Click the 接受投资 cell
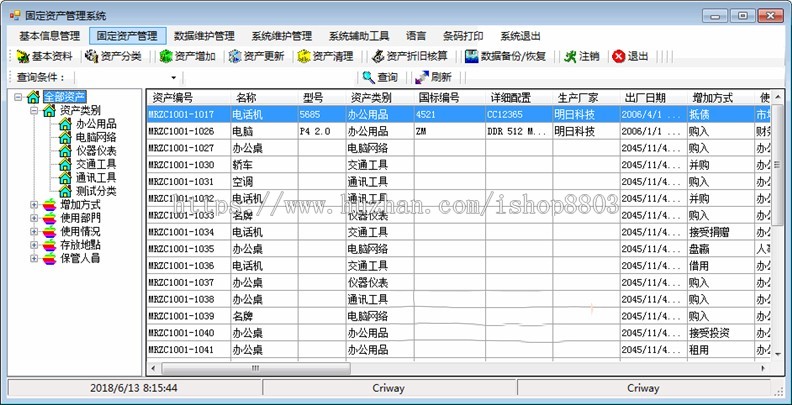The image size is (792, 405). click(721, 333)
